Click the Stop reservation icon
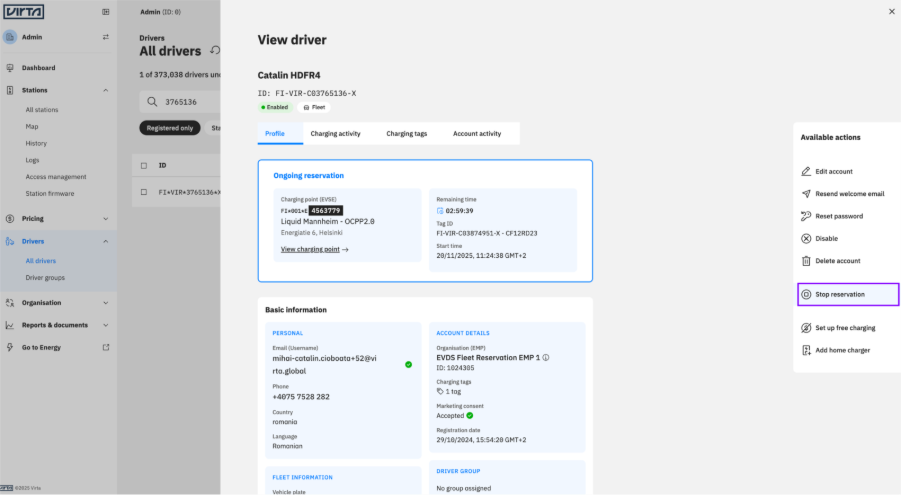 [x=806, y=294]
